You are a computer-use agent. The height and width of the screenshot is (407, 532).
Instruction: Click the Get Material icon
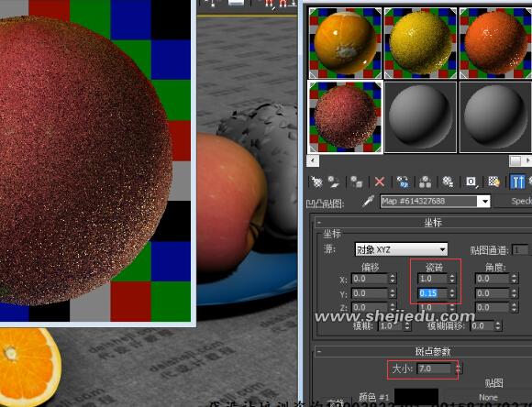(x=316, y=182)
